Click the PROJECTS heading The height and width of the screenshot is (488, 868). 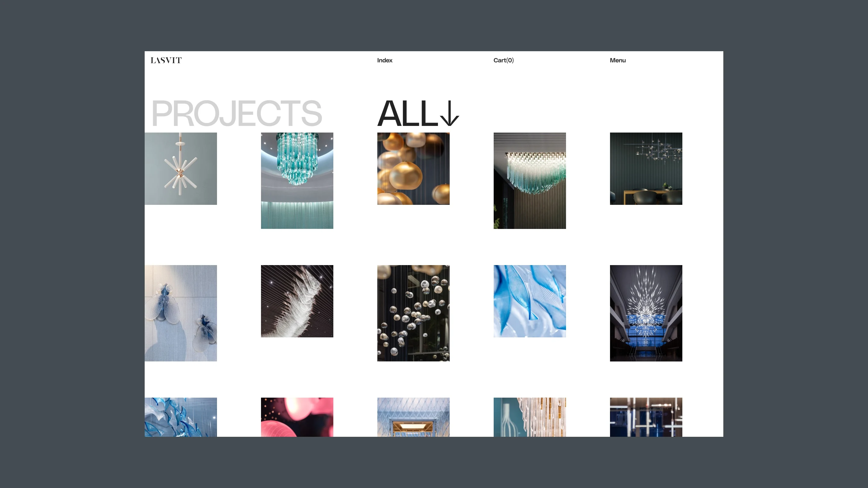pos(237,114)
